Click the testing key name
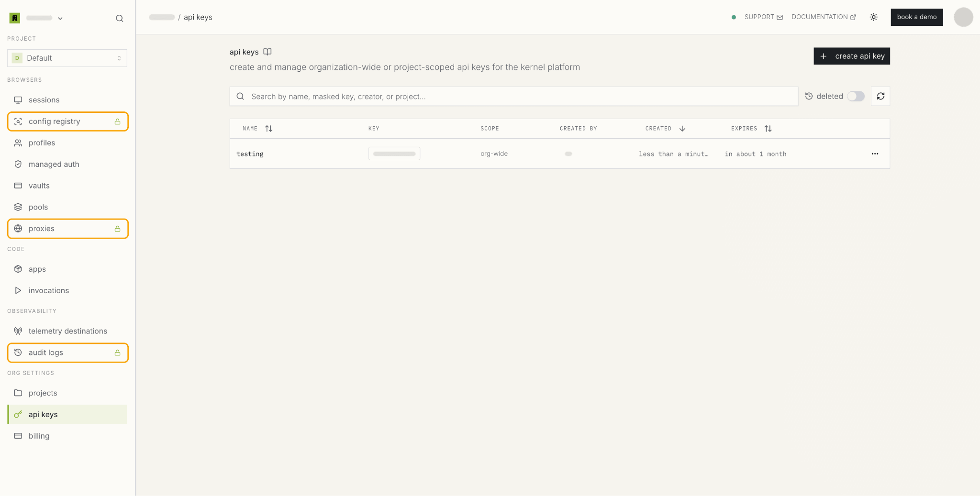This screenshot has width=980, height=496. pos(250,154)
